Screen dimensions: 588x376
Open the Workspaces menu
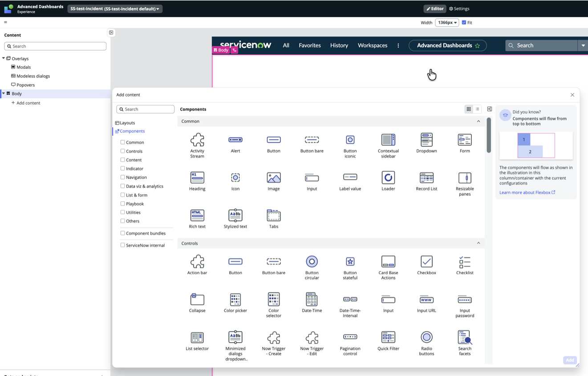coord(373,45)
